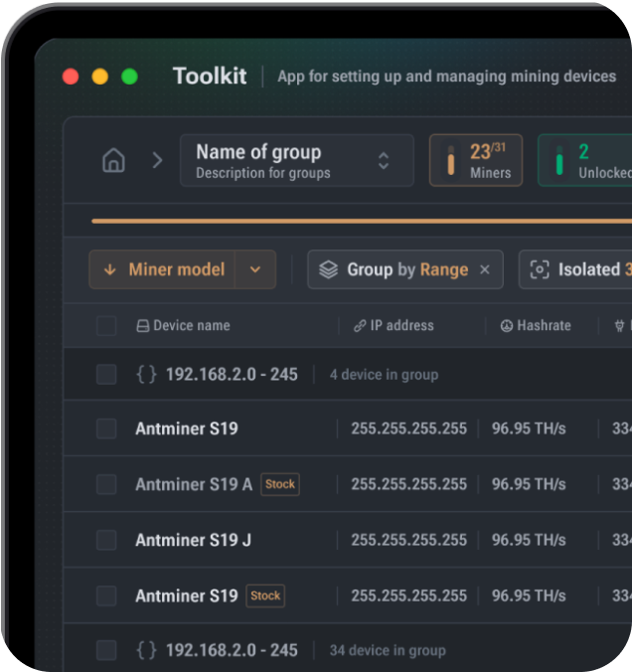Click the plug icon column header
632x672 pixels.
pos(619,326)
